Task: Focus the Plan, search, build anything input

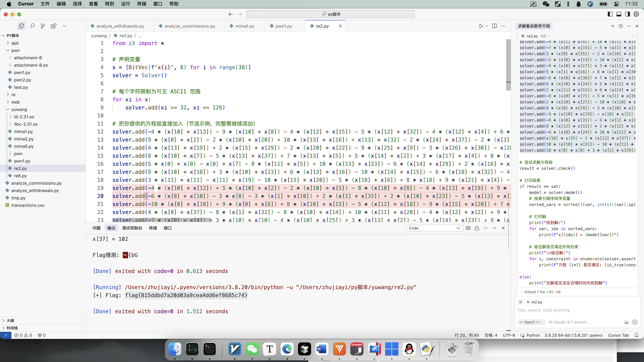Action: coord(577,310)
